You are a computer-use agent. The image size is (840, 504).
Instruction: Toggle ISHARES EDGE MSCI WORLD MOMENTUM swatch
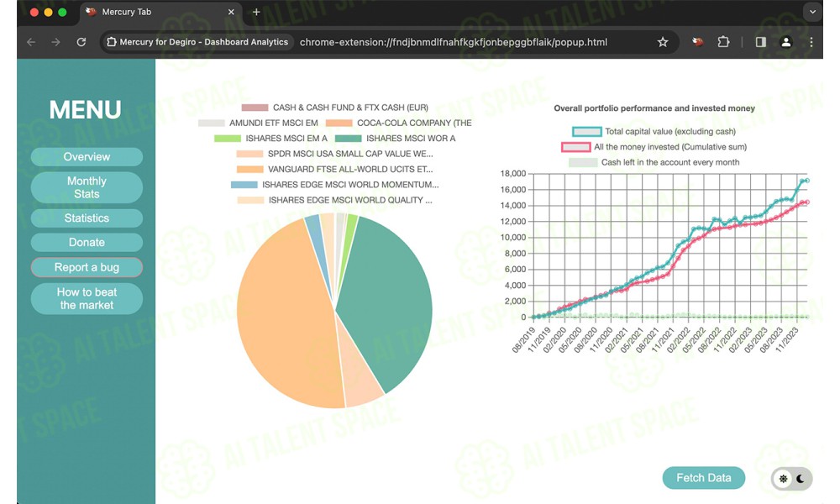[x=244, y=185]
